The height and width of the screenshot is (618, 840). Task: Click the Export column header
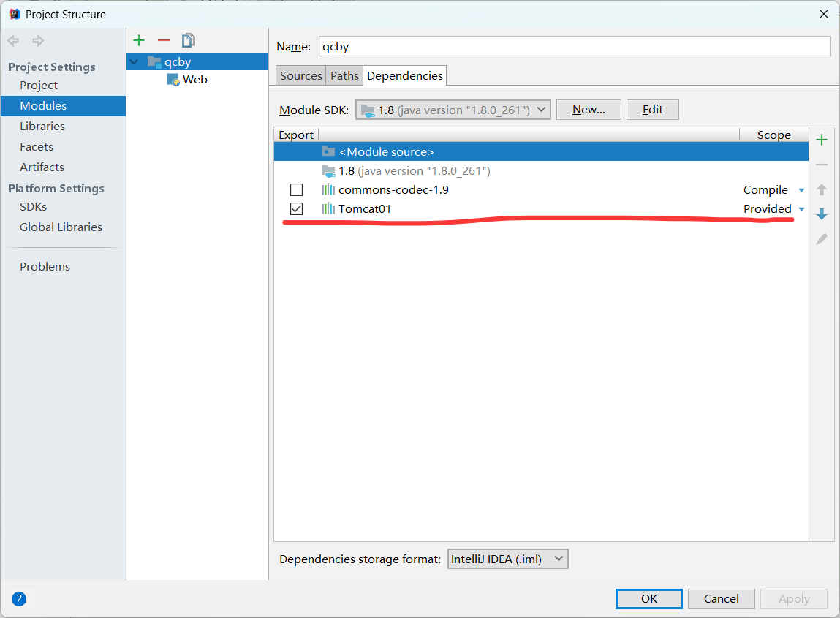[296, 135]
